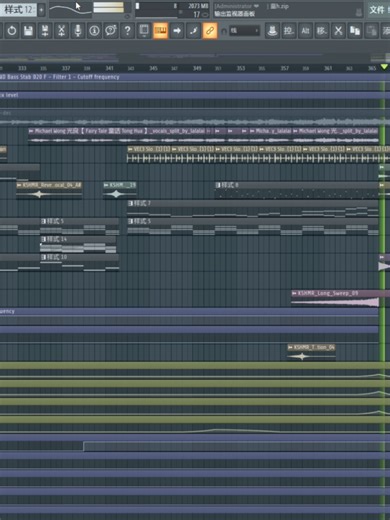Click the export render icon next to save

tap(45, 31)
